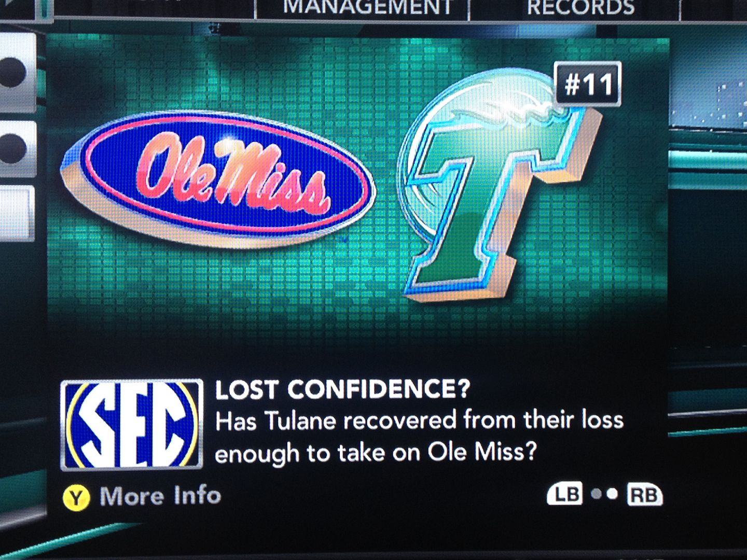Select the blank white sidebar tile
Screen dimensions: 747x560
tap(17, 214)
